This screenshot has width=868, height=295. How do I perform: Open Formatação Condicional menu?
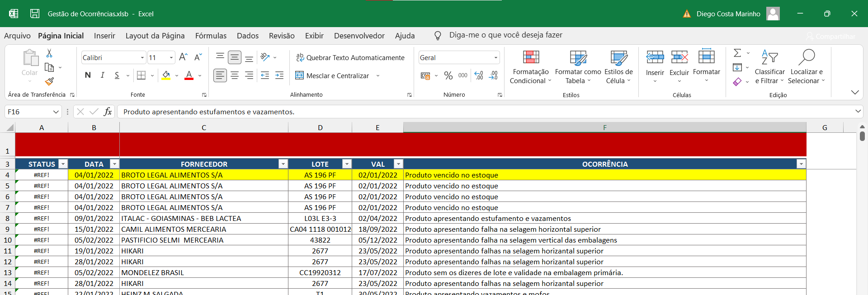coord(531,67)
